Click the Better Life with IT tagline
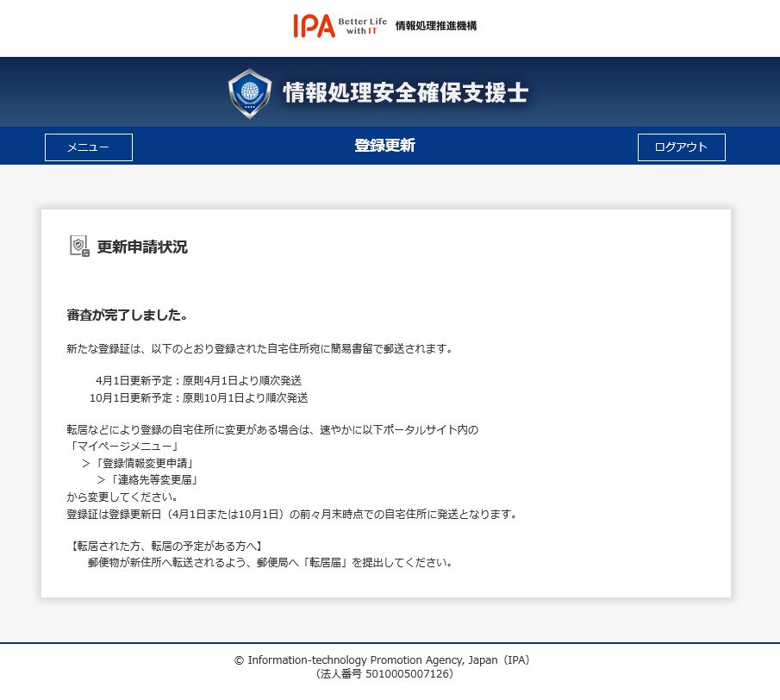Screen dimensions: 780x700 pyautogui.click(x=362, y=26)
